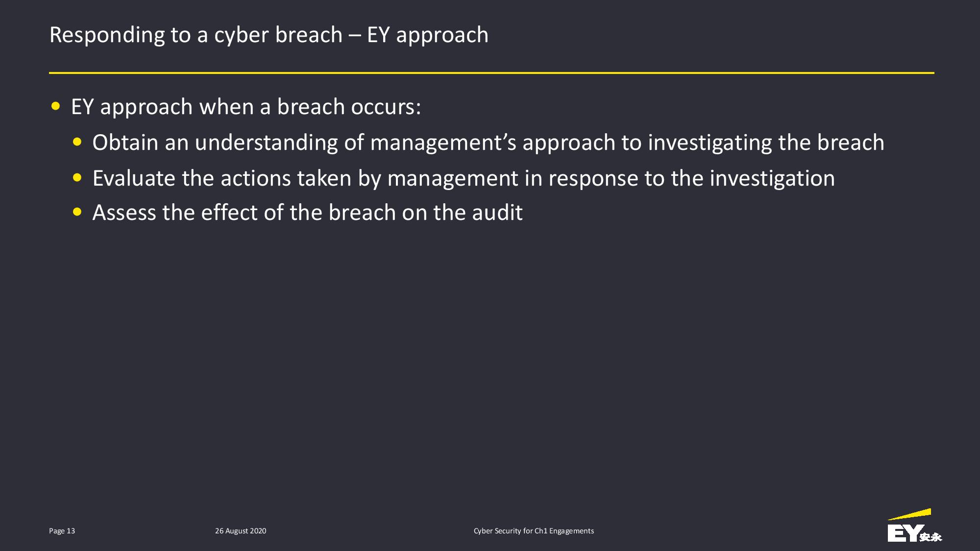The width and height of the screenshot is (980, 551).
Task: Click the 'Page 13' footer label
Action: click(62, 531)
